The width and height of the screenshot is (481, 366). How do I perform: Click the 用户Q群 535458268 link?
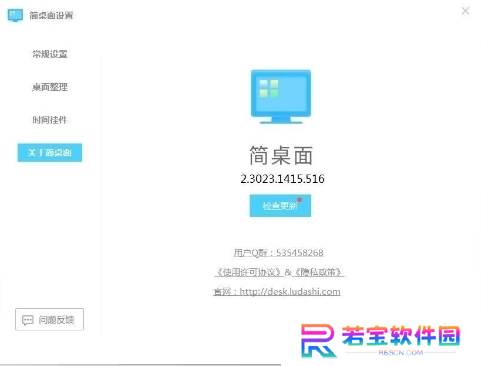tap(278, 253)
